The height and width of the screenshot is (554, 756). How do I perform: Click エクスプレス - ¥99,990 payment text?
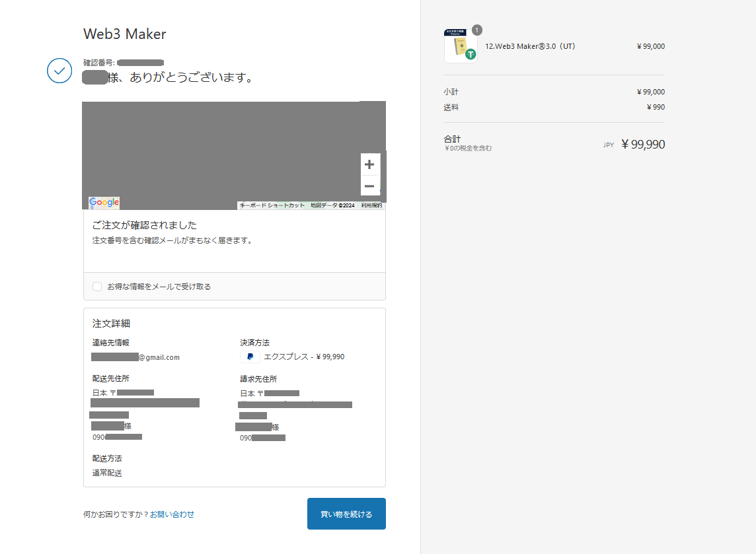click(x=304, y=357)
